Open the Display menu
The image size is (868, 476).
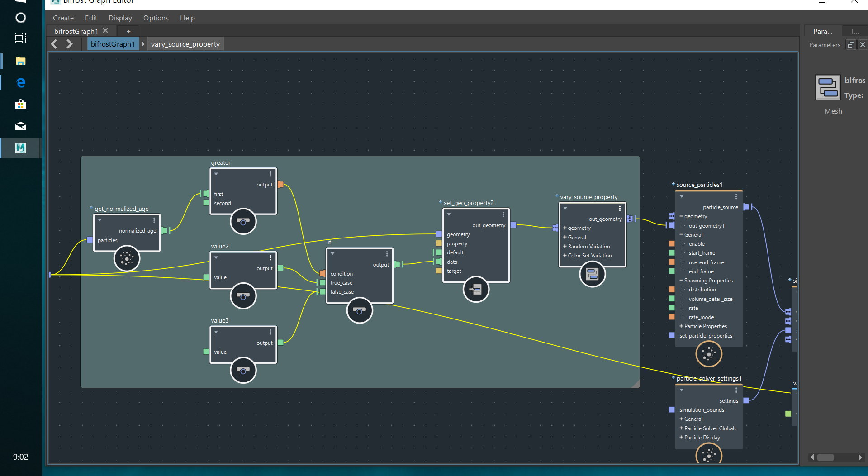[120, 18]
